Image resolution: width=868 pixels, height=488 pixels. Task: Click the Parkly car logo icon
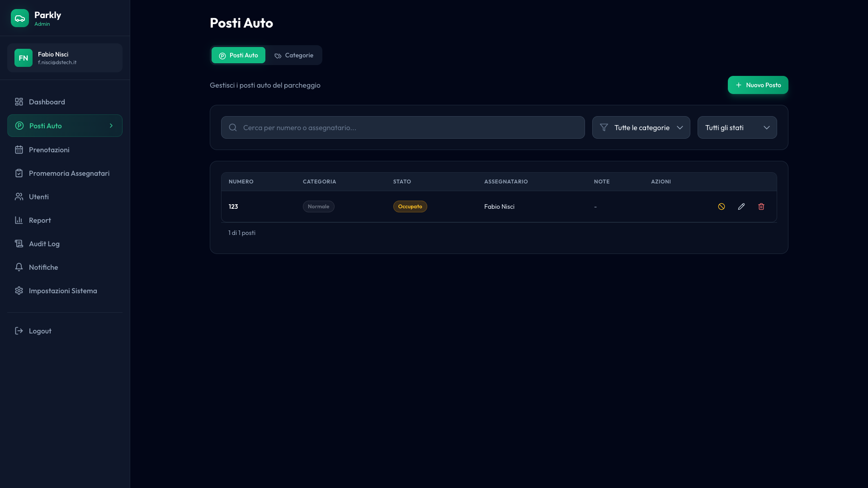pyautogui.click(x=20, y=18)
